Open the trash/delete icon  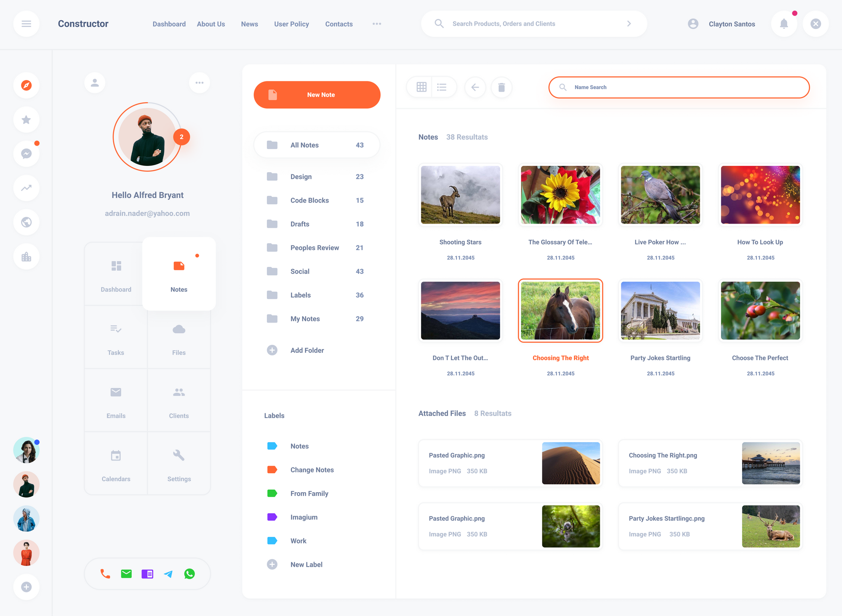click(501, 87)
